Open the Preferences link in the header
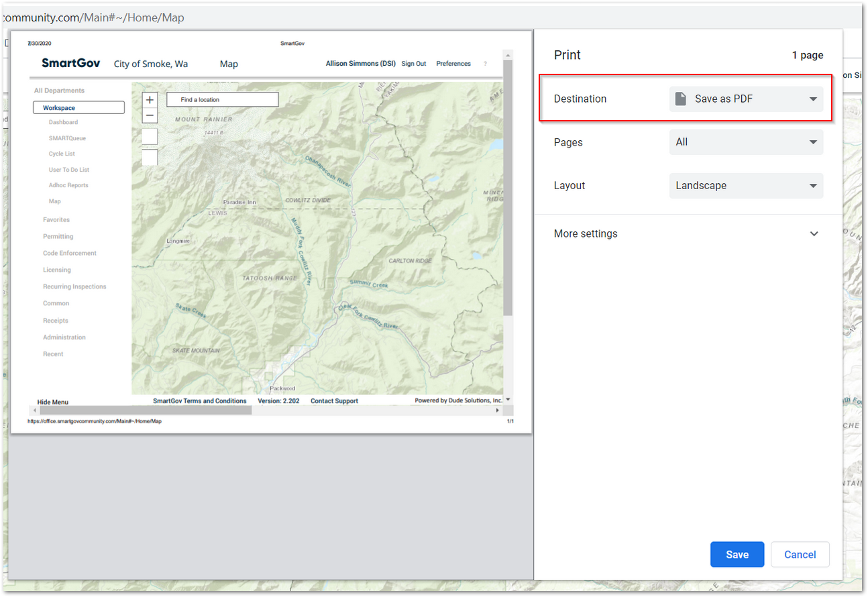The width and height of the screenshot is (868, 597). click(x=453, y=64)
